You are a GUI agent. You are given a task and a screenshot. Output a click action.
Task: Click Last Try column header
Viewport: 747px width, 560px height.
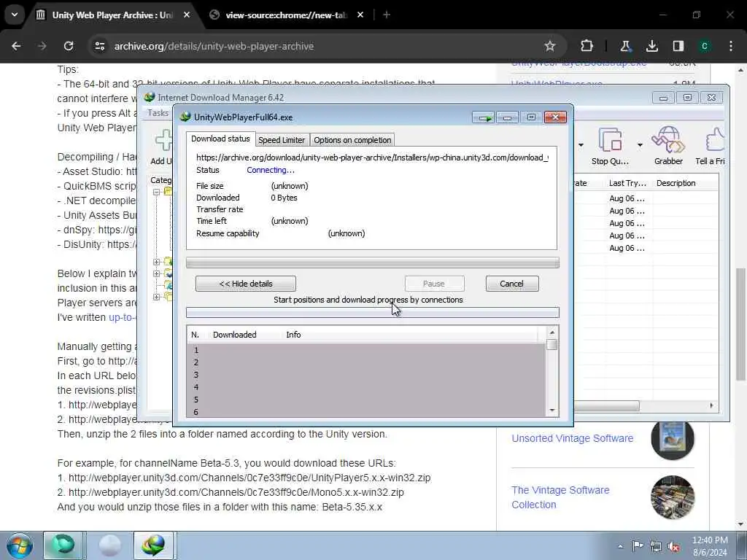627,183
